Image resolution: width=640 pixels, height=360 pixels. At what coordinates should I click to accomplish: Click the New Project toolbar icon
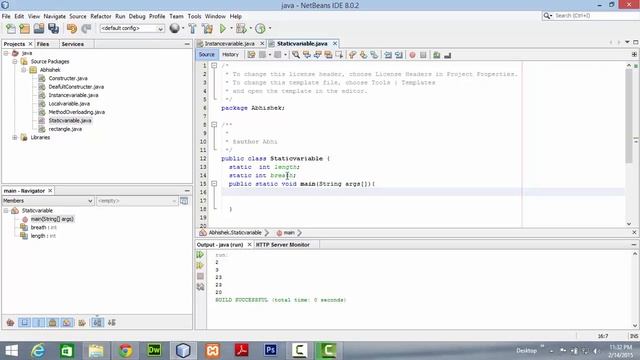(x=24, y=28)
